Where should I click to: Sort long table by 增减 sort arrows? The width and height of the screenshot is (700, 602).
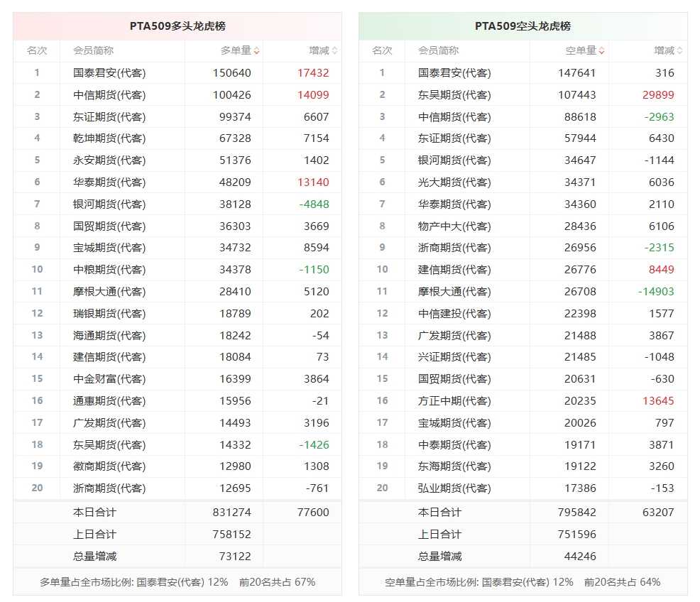tap(335, 51)
